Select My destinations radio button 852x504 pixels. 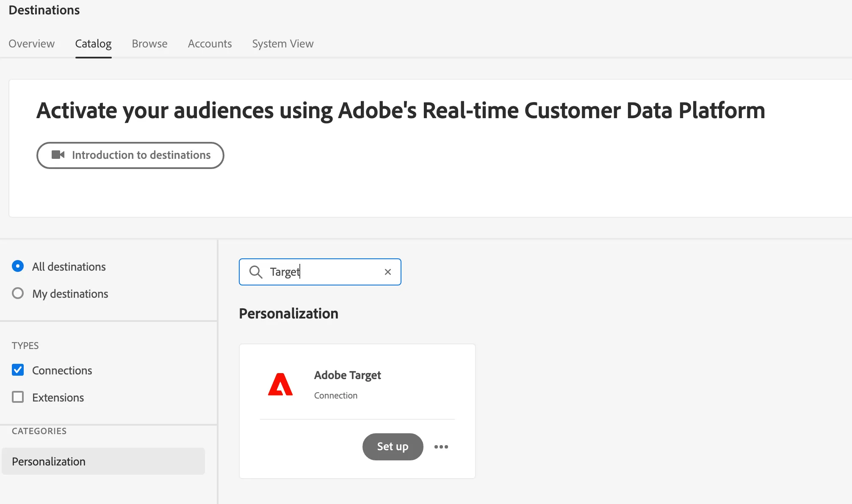pyautogui.click(x=18, y=293)
